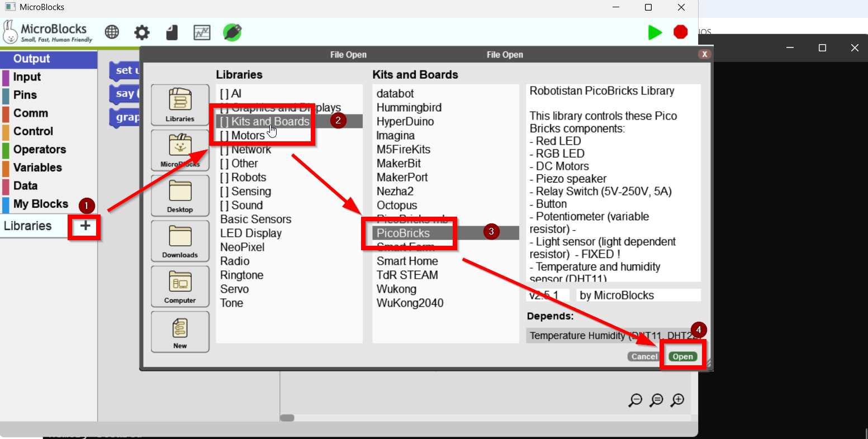Select TdR STEAM in the list
This screenshot has width=868, height=439.
tap(446, 275)
